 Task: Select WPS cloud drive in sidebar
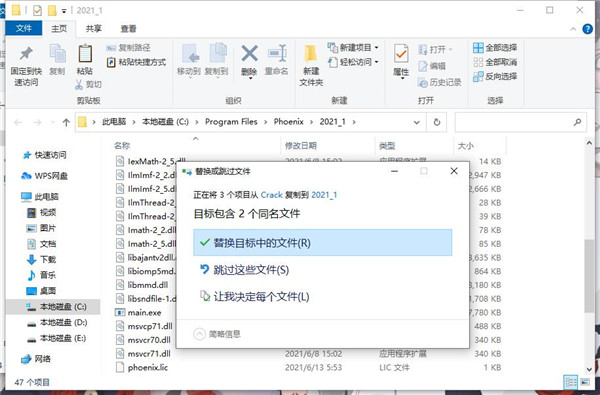click(45, 176)
